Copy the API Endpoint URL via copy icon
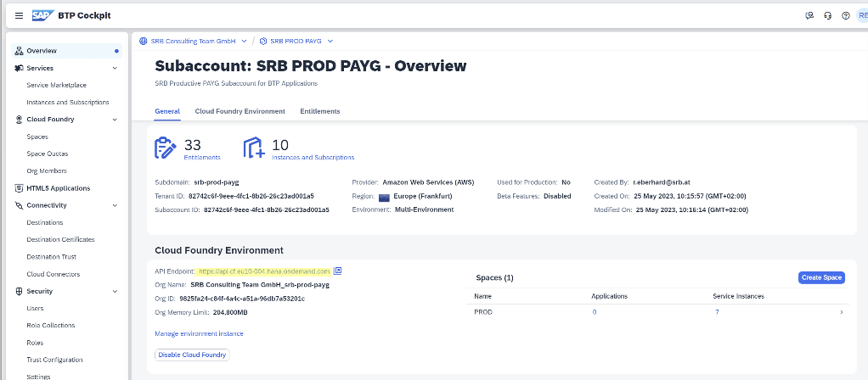This screenshot has width=868, height=380. (x=337, y=271)
